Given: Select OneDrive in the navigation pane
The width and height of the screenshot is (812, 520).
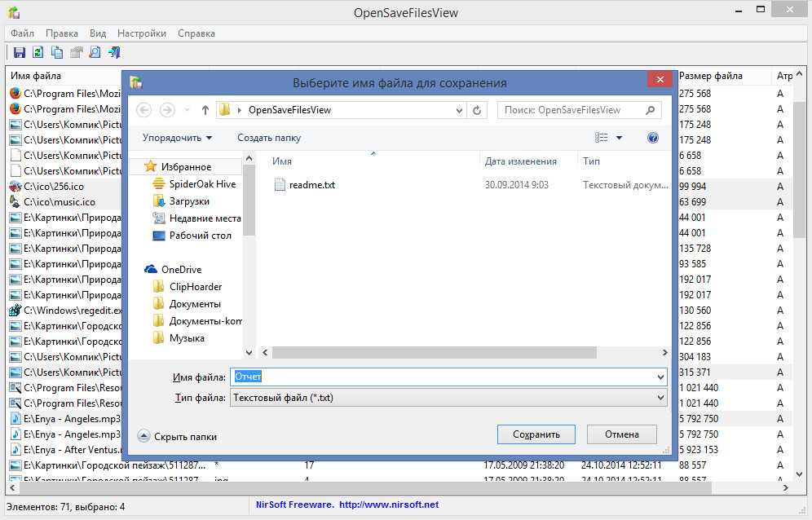Looking at the screenshot, I should coord(181,269).
